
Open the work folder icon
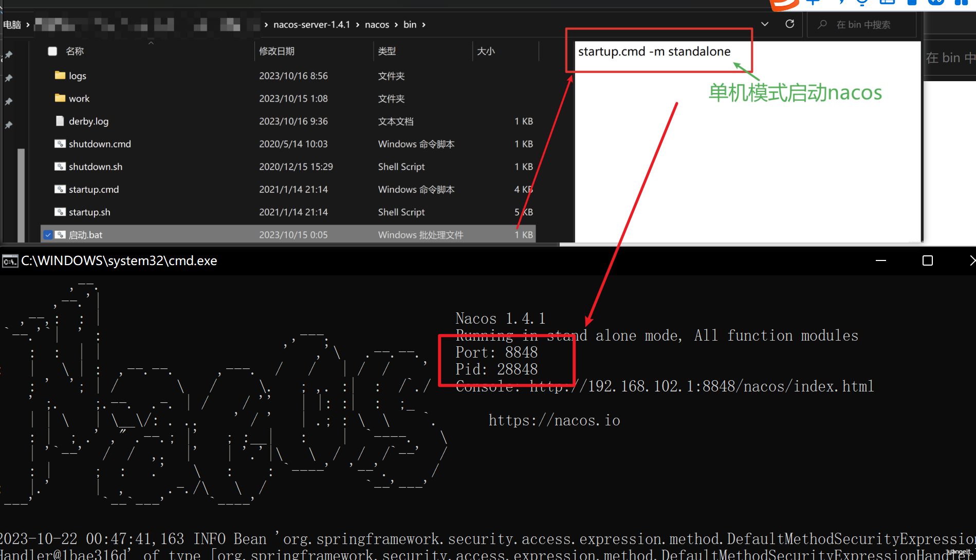click(x=60, y=98)
